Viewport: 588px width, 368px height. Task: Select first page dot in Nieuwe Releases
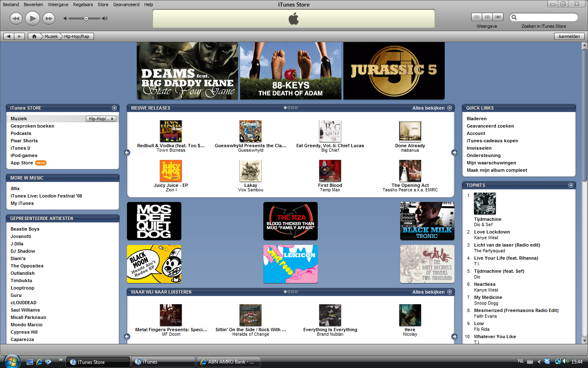285,108
